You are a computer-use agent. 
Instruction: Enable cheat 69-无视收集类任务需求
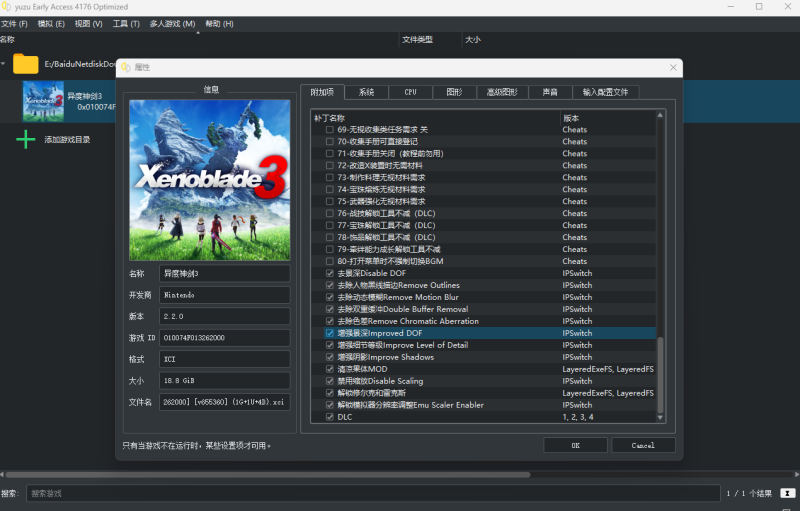pyautogui.click(x=330, y=130)
